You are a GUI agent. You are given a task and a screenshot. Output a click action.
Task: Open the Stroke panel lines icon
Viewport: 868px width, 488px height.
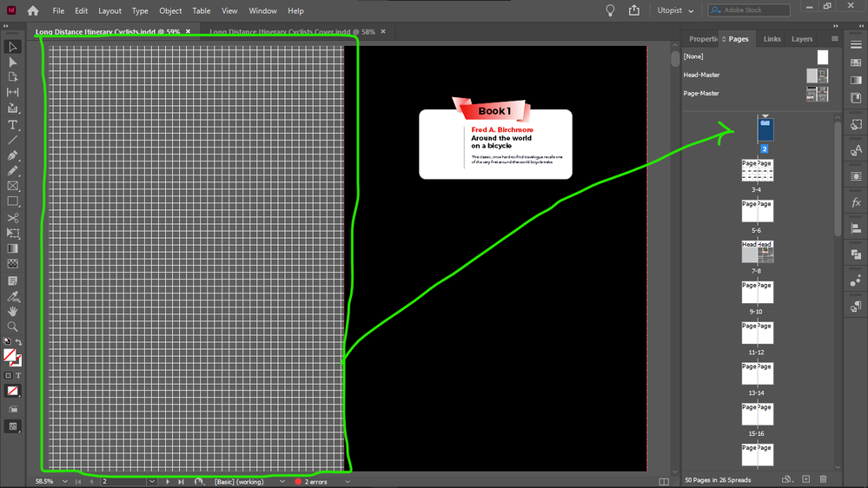856,45
